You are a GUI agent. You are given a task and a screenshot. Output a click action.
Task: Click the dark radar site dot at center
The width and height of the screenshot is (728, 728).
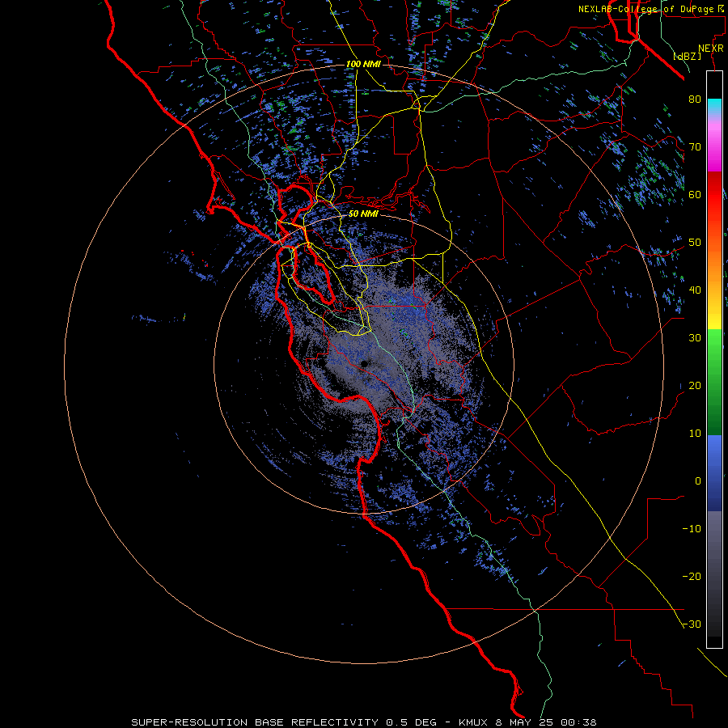[364, 363]
